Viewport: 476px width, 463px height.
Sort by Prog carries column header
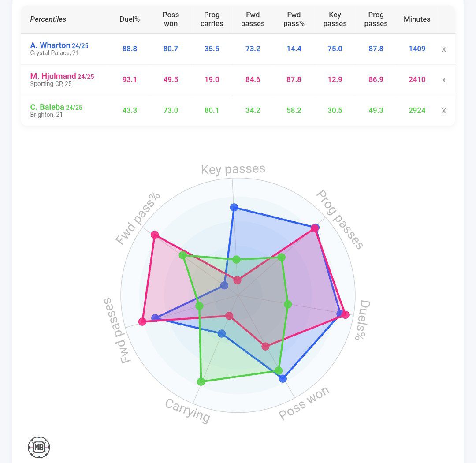(212, 19)
